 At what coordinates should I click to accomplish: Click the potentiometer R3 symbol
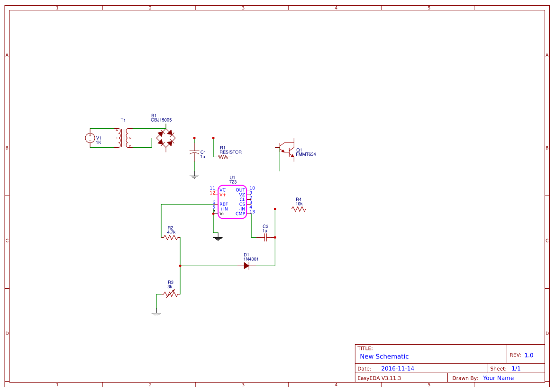pos(171,294)
